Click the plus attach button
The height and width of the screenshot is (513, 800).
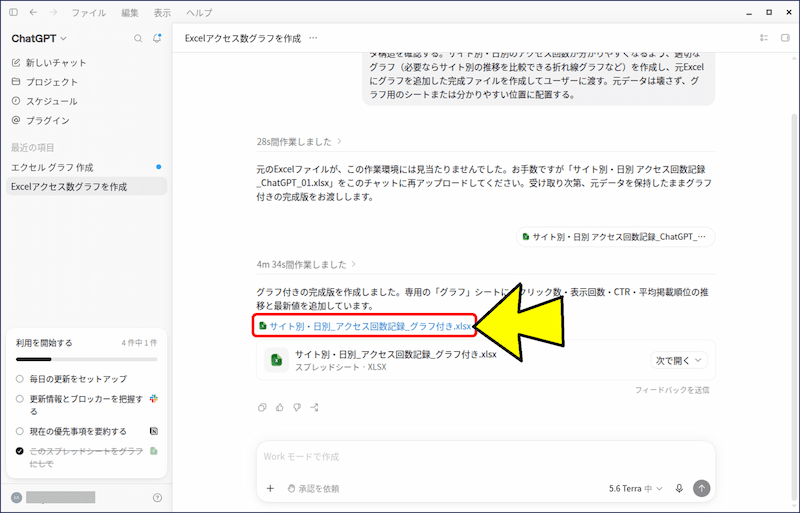tap(270, 488)
